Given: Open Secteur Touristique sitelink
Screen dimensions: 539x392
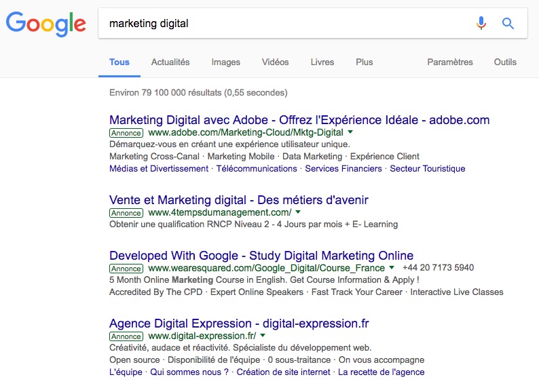Looking at the screenshot, I should coord(427,169).
